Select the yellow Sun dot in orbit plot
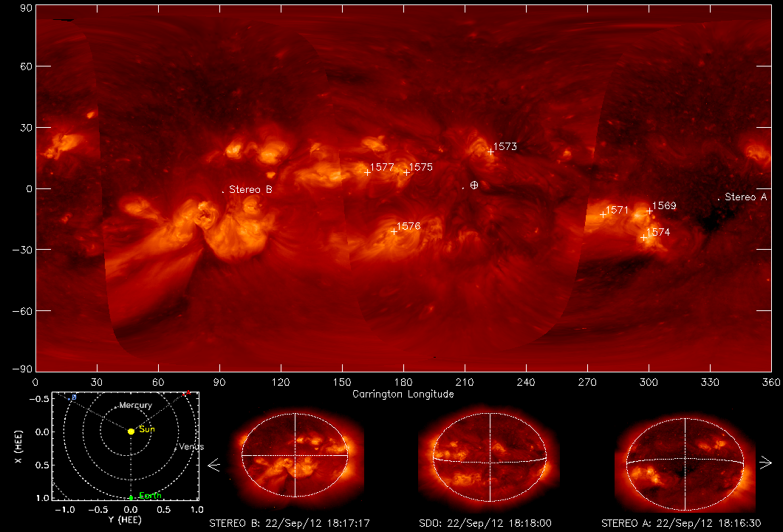The width and height of the screenshot is (783, 532). click(x=131, y=431)
